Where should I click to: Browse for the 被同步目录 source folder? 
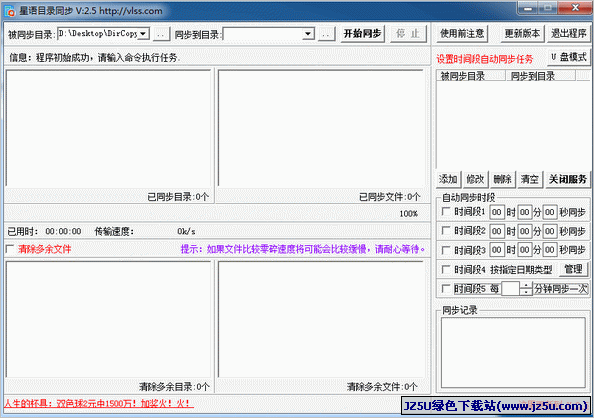(x=161, y=34)
